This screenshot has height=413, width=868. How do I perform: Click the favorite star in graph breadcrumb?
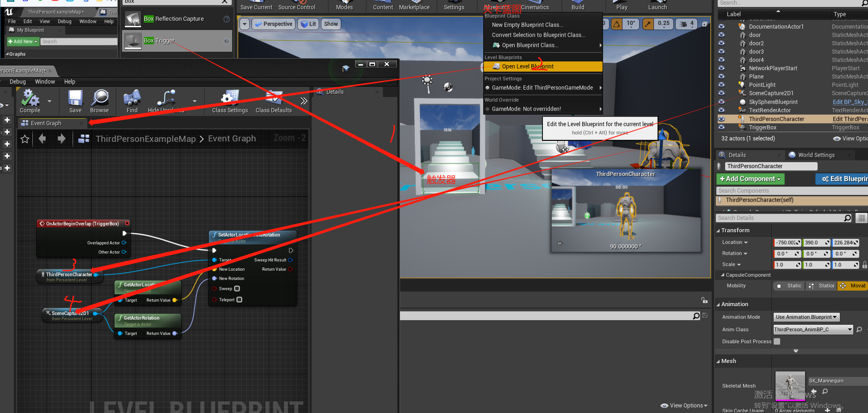(25, 139)
